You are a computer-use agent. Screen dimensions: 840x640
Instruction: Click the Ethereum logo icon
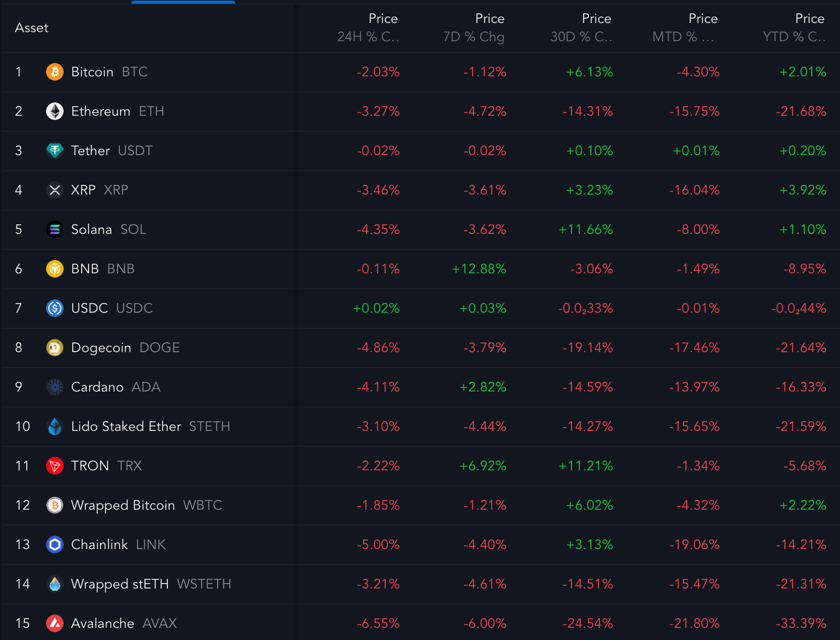click(55, 112)
